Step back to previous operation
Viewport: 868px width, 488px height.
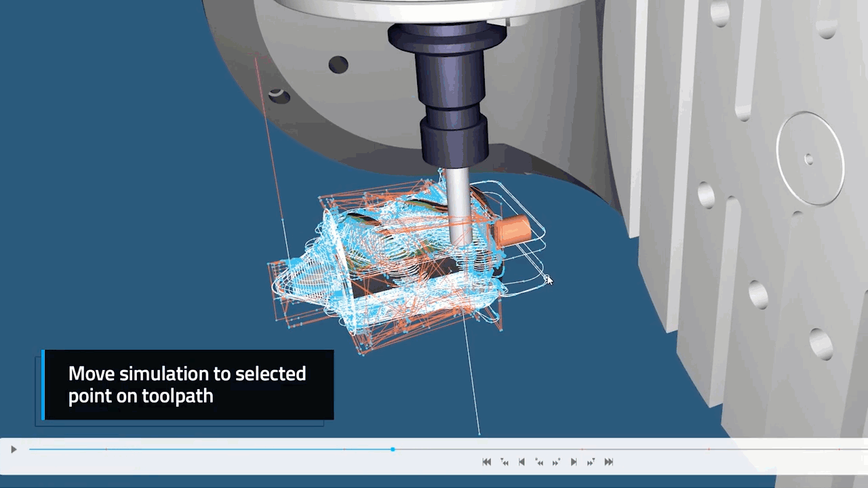point(521,462)
